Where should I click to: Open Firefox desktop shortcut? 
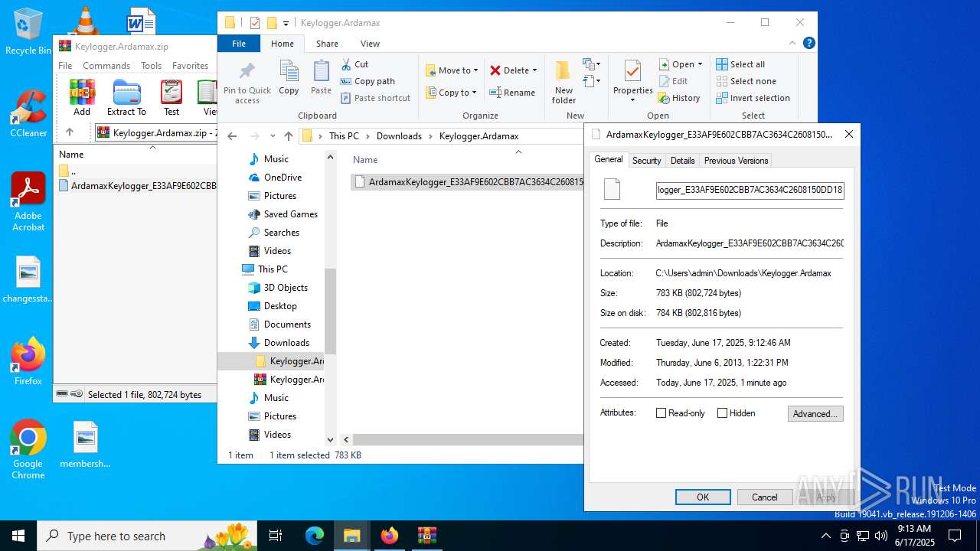pyautogui.click(x=28, y=361)
